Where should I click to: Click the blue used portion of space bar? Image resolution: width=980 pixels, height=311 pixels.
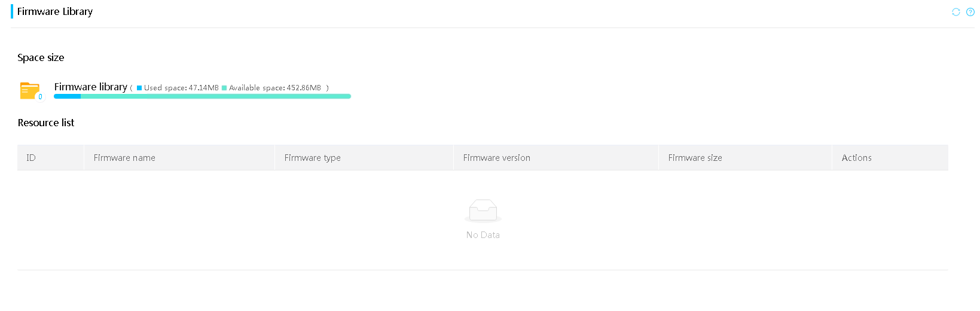click(x=67, y=96)
